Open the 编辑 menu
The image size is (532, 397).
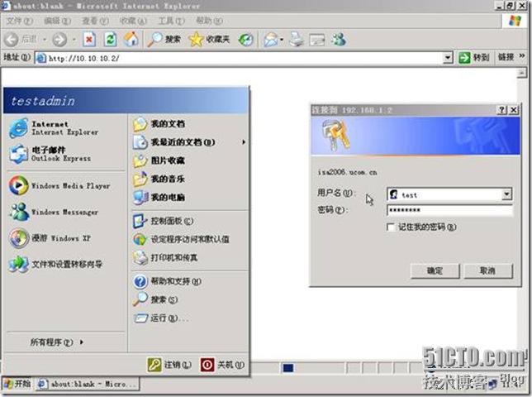57,21
